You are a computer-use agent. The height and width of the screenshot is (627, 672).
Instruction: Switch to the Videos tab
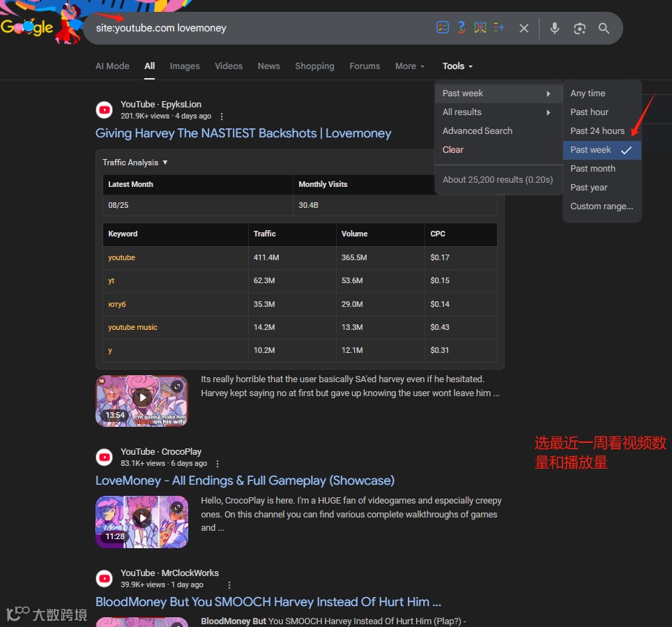tap(229, 66)
